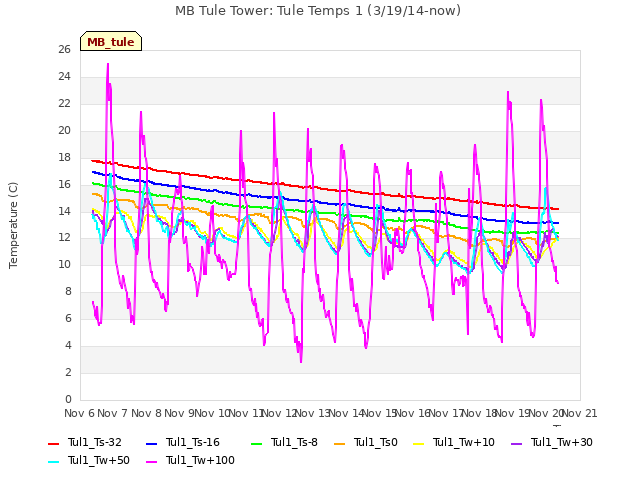This screenshot has width=640, height=480.
Task: Click the Nov 21 x-axis label
Action: 579,413
